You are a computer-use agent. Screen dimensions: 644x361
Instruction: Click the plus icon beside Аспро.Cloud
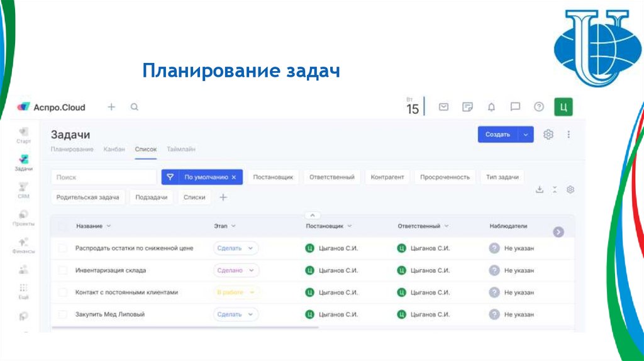[x=111, y=107]
